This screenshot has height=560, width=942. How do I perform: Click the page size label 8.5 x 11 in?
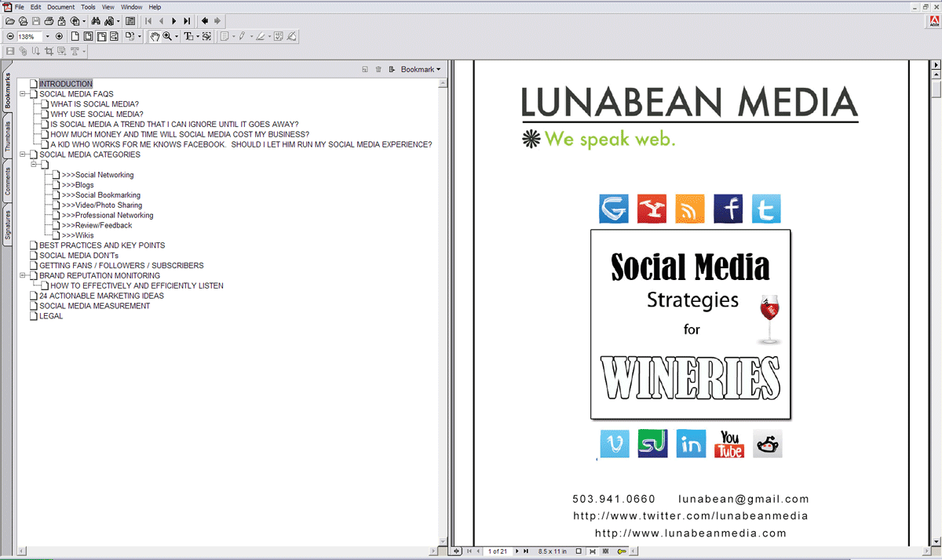point(552,551)
